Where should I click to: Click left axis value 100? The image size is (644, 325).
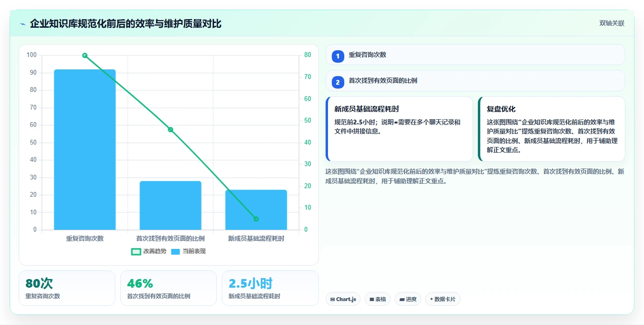[x=32, y=55]
